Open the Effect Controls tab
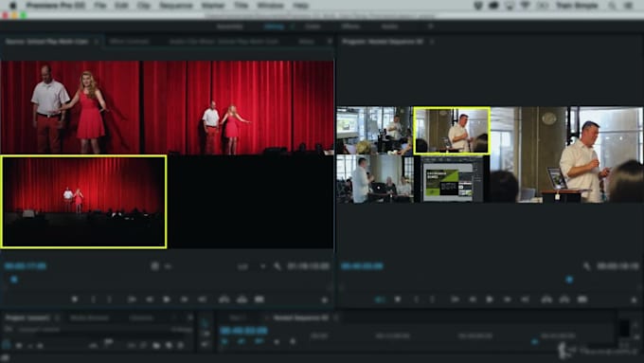The height and width of the screenshot is (363, 644). [x=130, y=42]
